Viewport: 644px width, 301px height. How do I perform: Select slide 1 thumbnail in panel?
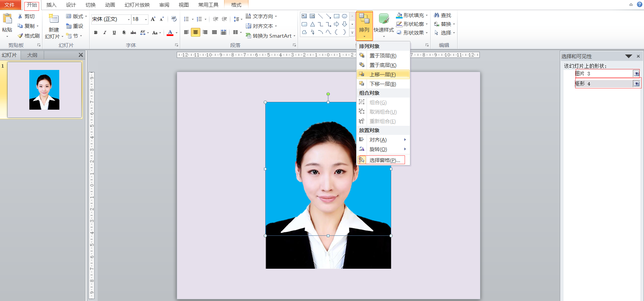click(44, 90)
